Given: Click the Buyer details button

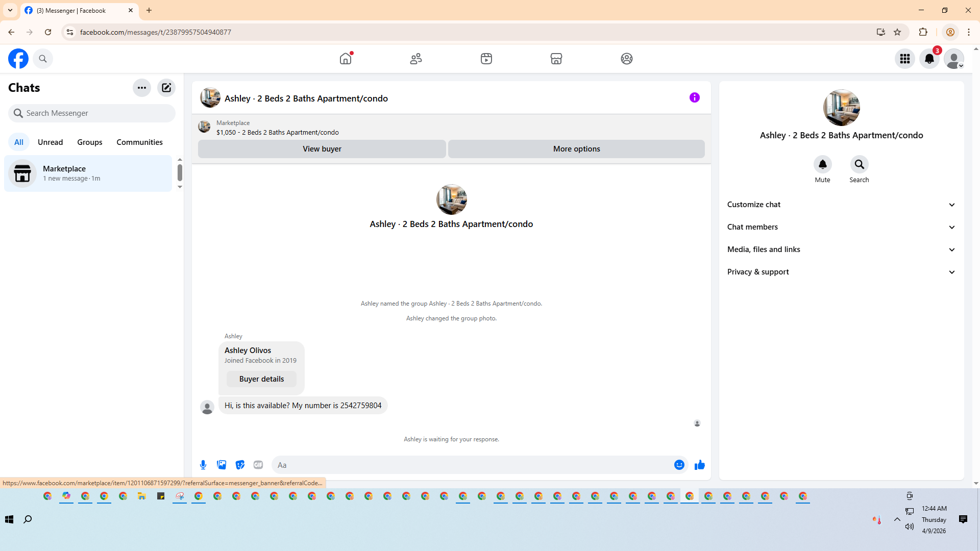Looking at the screenshot, I should (x=261, y=379).
